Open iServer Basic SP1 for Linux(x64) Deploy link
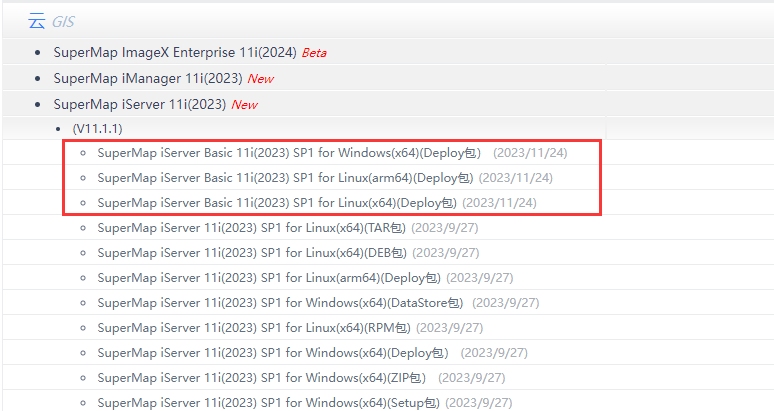774x411 pixels. point(277,203)
